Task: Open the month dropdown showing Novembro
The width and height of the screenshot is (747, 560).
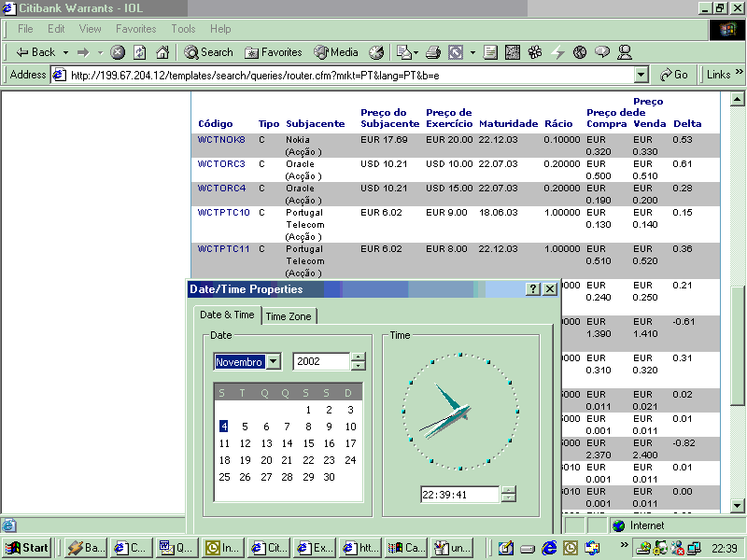Action: click(x=273, y=362)
